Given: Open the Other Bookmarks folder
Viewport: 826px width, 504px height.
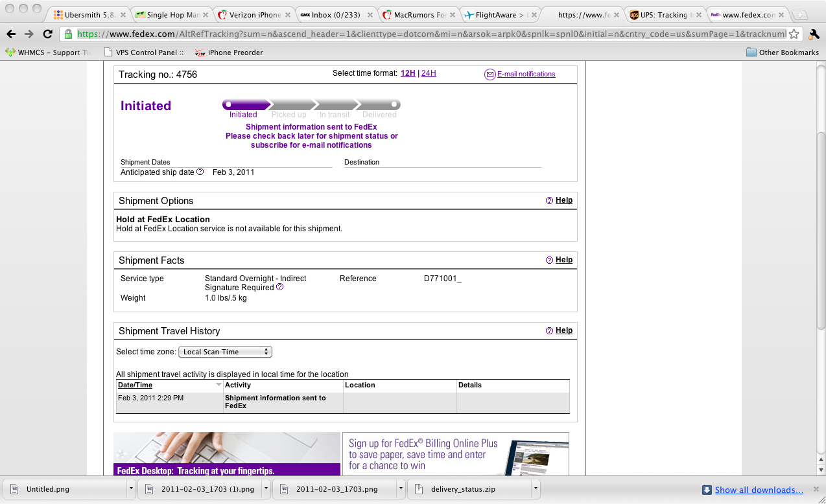Looking at the screenshot, I should click(x=783, y=52).
